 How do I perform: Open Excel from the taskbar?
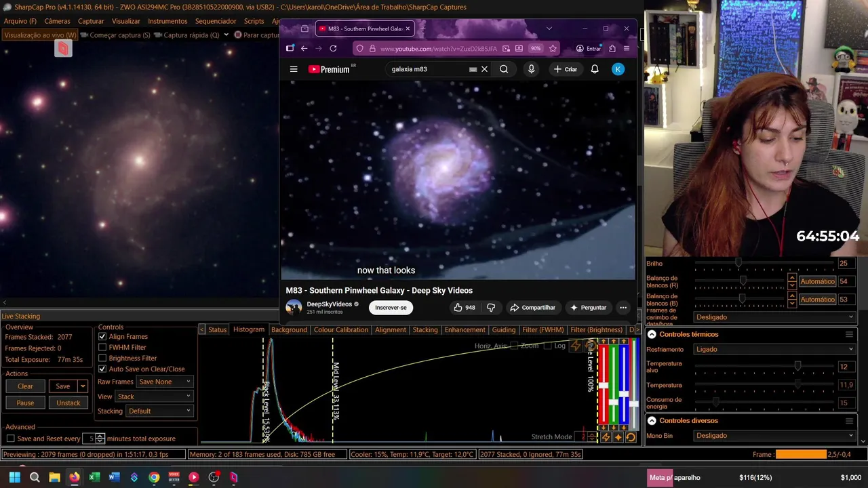point(94,477)
